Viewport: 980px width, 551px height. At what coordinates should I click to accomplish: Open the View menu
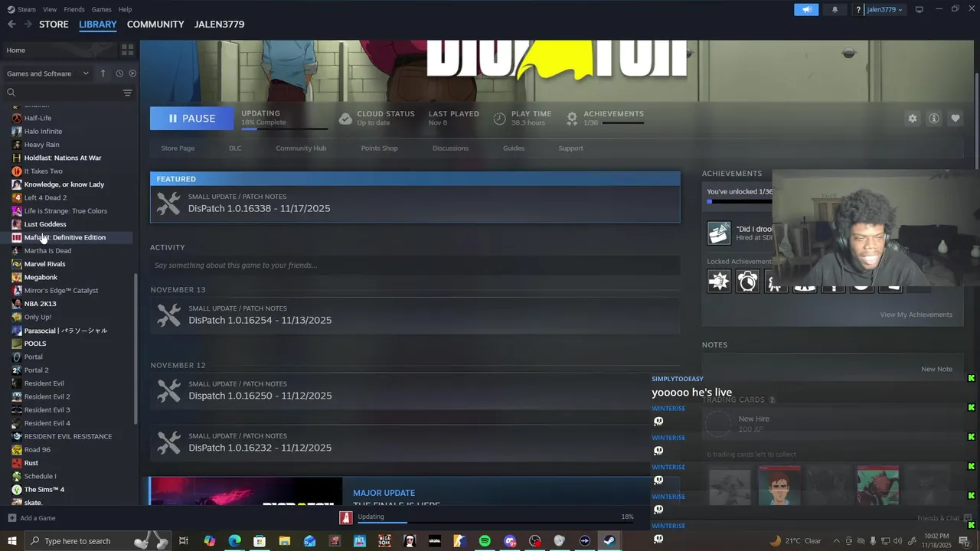click(50, 9)
